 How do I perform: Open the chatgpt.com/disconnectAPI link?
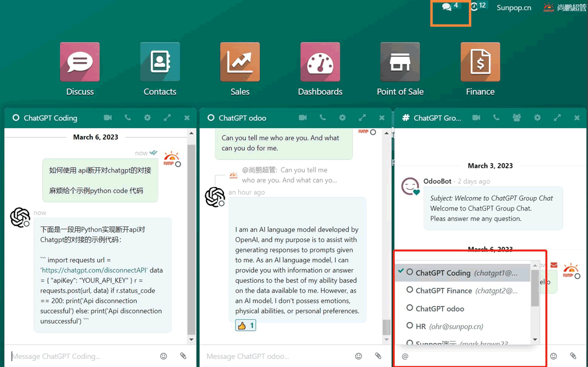95,270
